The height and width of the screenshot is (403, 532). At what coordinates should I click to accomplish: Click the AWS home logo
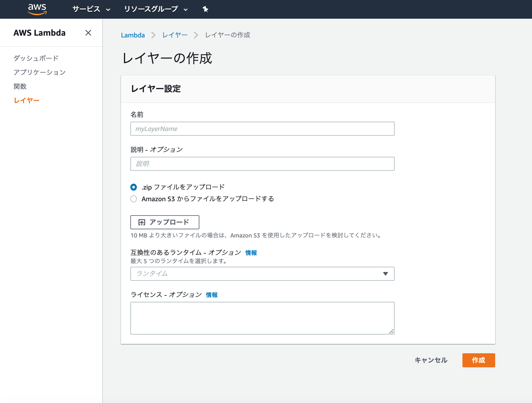click(x=37, y=9)
